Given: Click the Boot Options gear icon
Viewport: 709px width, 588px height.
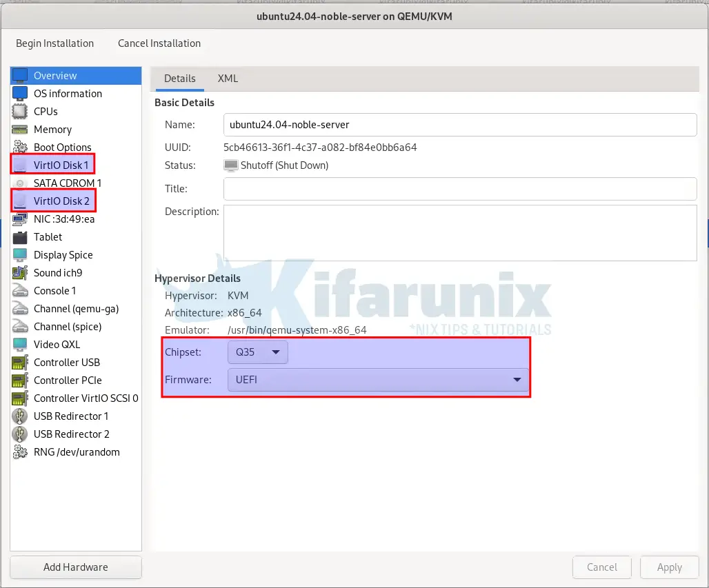Looking at the screenshot, I should [x=20, y=148].
